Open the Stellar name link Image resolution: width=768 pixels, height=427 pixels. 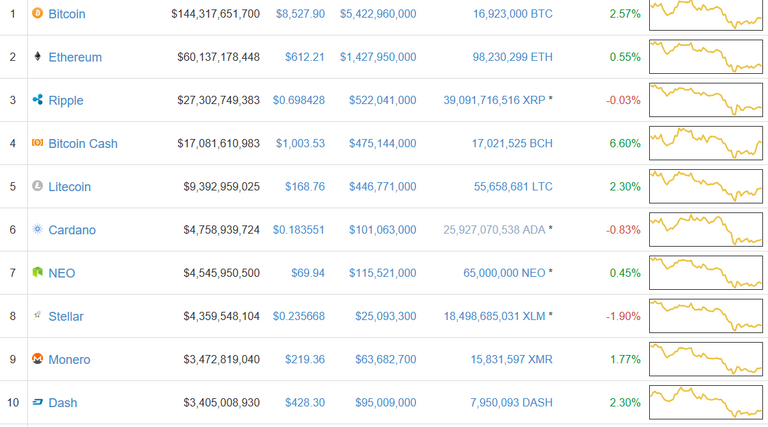click(66, 316)
